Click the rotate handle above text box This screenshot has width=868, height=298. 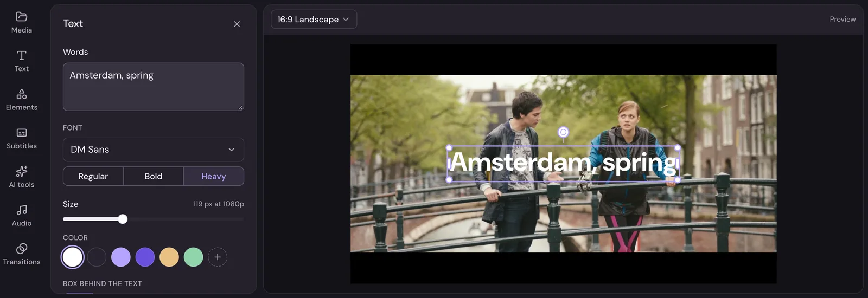pos(563,132)
